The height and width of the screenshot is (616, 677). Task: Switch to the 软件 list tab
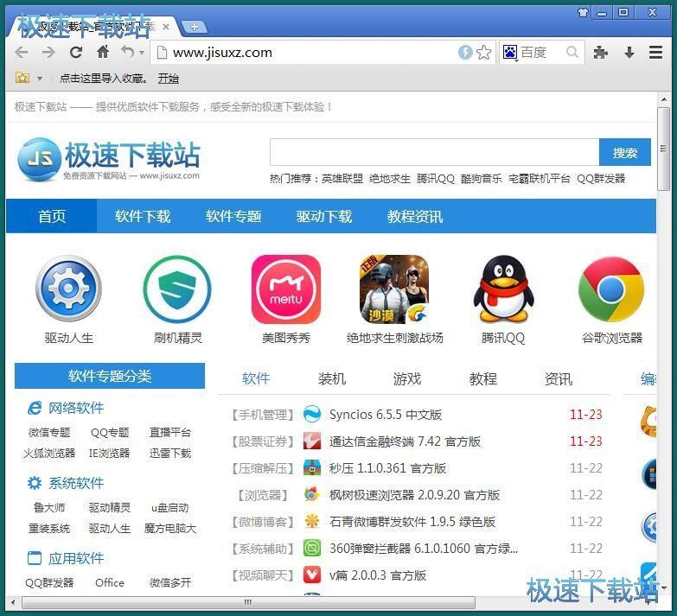[x=256, y=378]
